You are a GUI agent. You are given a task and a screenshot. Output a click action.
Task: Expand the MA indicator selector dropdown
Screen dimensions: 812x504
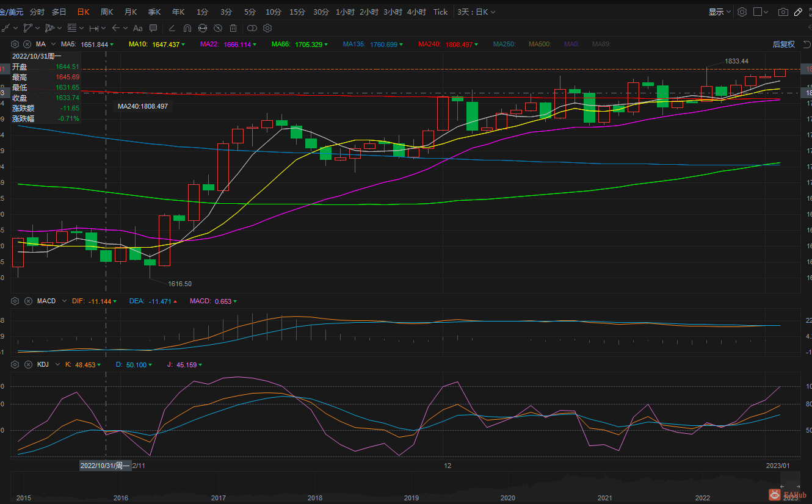click(x=54, y=44)
